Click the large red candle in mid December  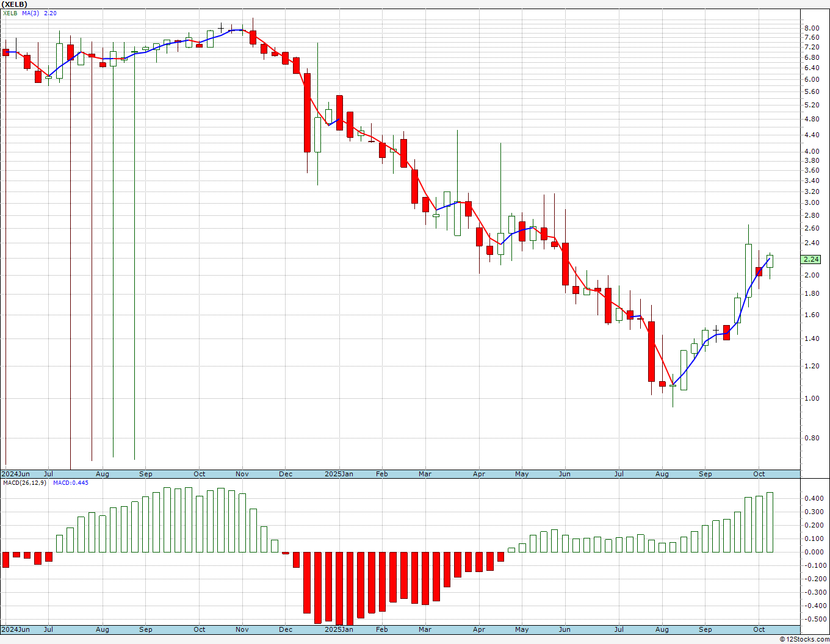pos(307,113)
